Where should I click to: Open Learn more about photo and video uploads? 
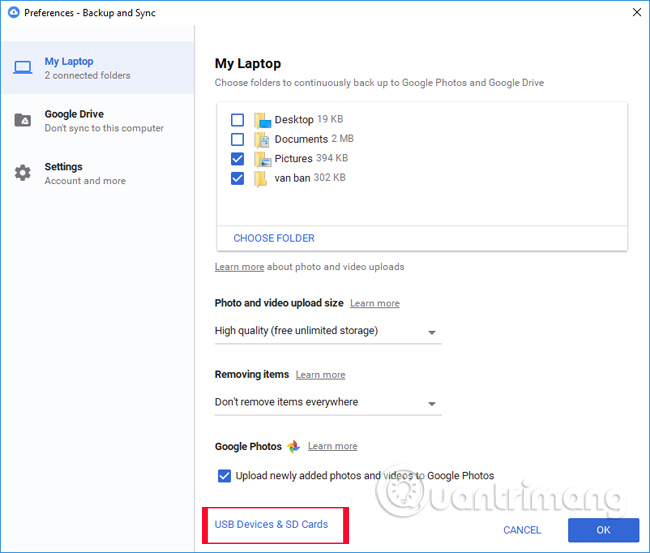239,267
